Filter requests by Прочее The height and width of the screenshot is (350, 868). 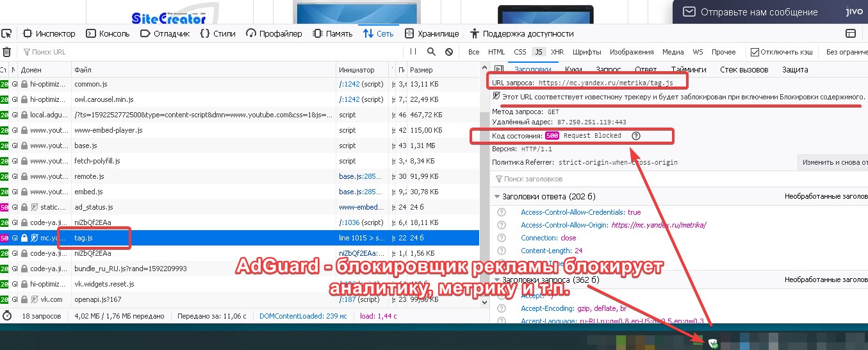click(724, 52)
